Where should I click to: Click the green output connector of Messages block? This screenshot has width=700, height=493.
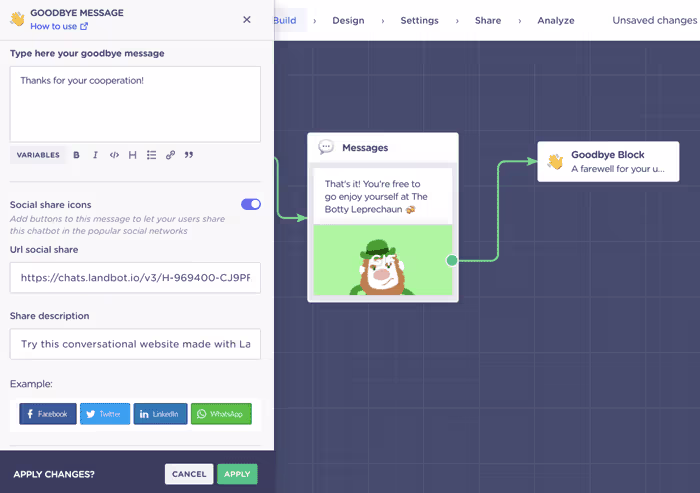point(452,260)
